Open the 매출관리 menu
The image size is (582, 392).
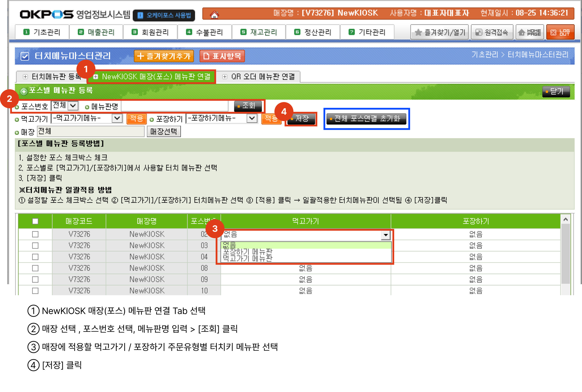96,32
